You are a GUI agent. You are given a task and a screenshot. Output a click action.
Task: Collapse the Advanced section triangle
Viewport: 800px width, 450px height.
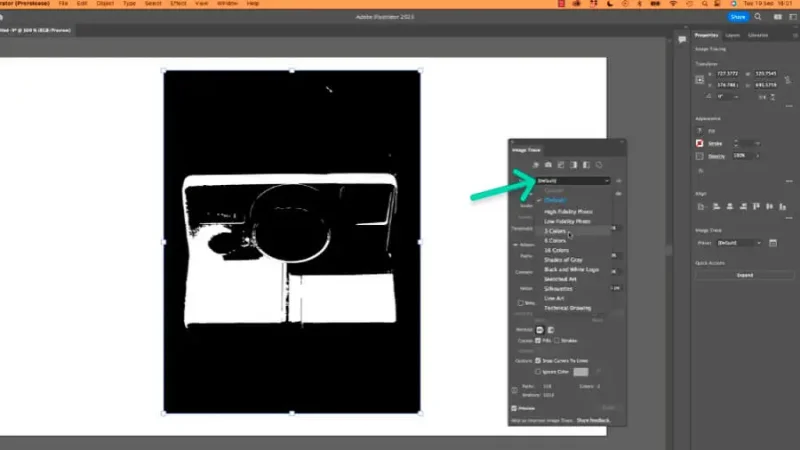(515, 245)
